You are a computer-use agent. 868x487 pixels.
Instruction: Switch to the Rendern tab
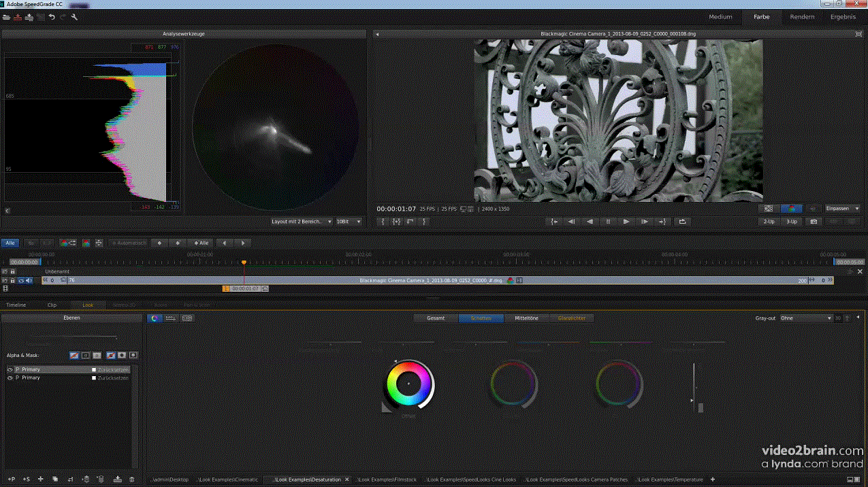pyautogui.click(x=802, y=17)
